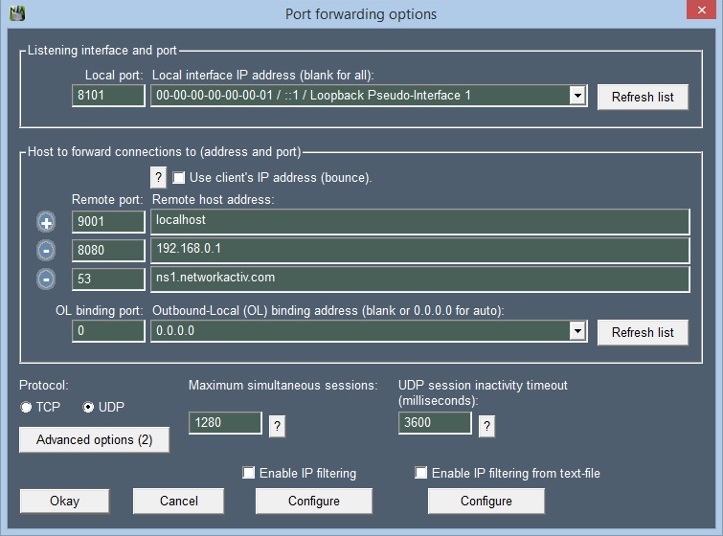Configure IP filtering
This screenshot has height=536, width=723.
(x=314, y=501)
